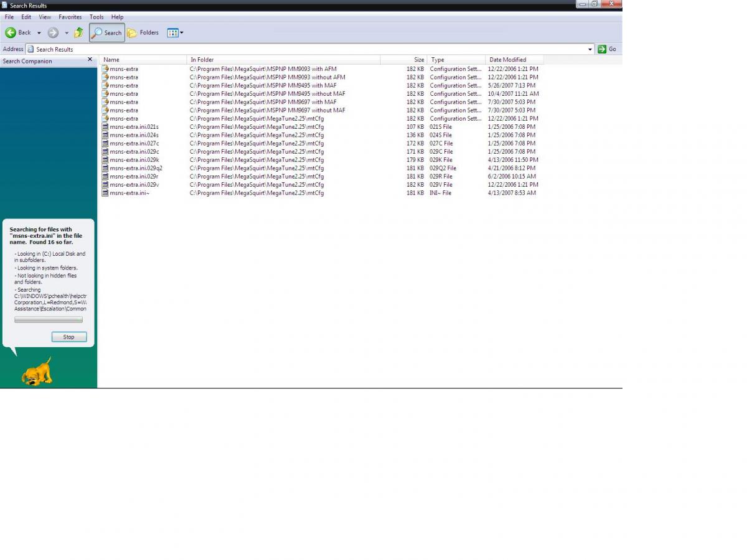The height and width of the screenshot is (560, 747).
Task: Open the Back history dropdown arrow
Action: coord(39,33)
